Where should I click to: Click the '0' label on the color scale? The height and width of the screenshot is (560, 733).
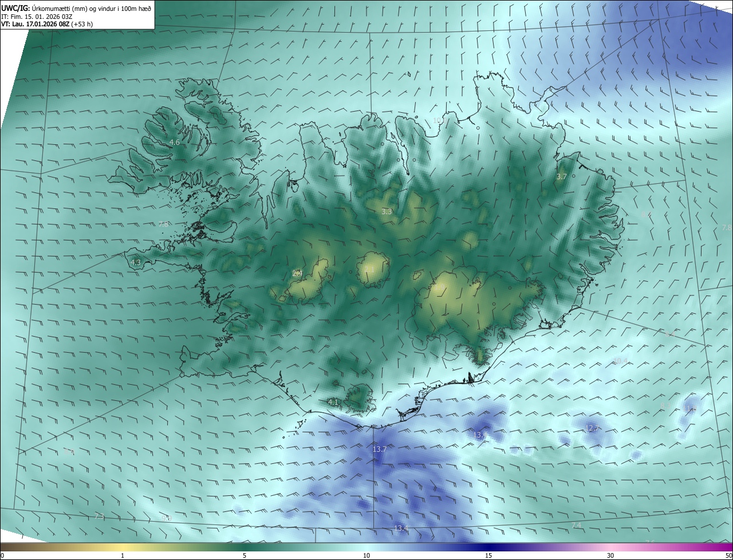(x=2, y=556)
